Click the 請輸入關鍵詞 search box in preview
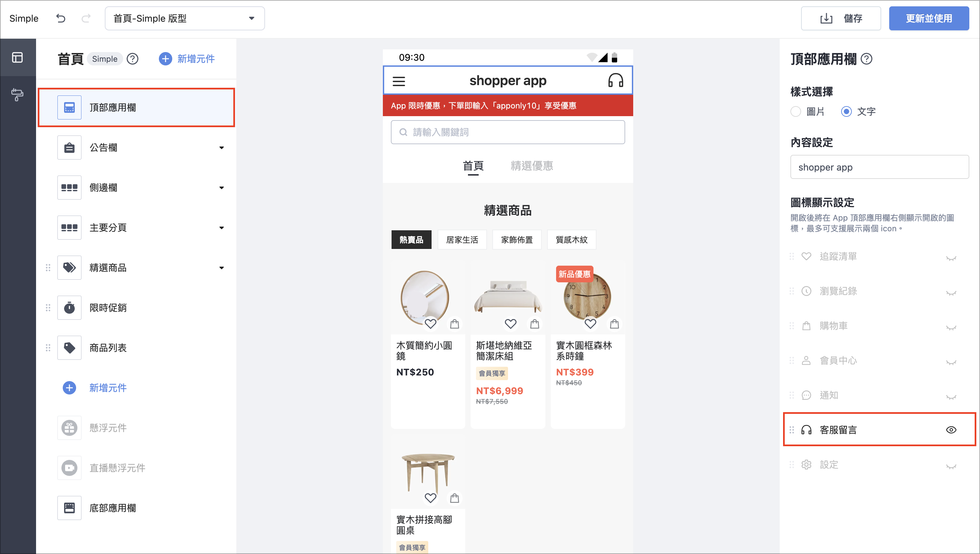 pyautogui.click(x=507, y=132)
